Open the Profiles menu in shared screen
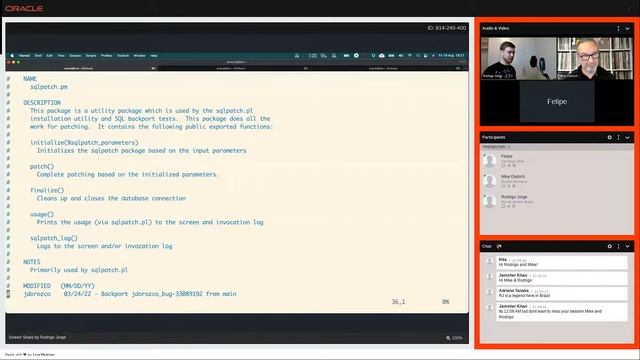This screenshot has height=360, width=640. pyautogui.click(x=107, y=56)
